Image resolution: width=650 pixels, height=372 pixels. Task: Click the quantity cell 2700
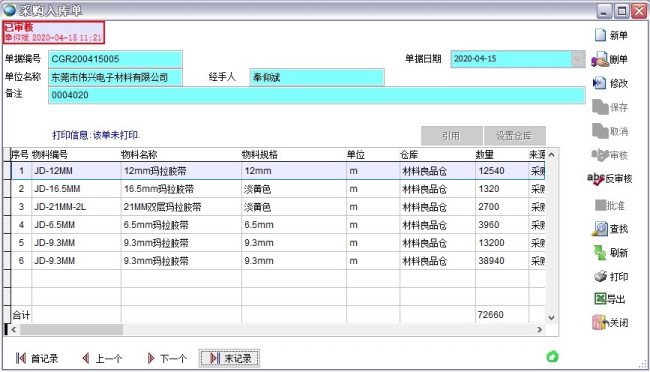pos(502,207)
